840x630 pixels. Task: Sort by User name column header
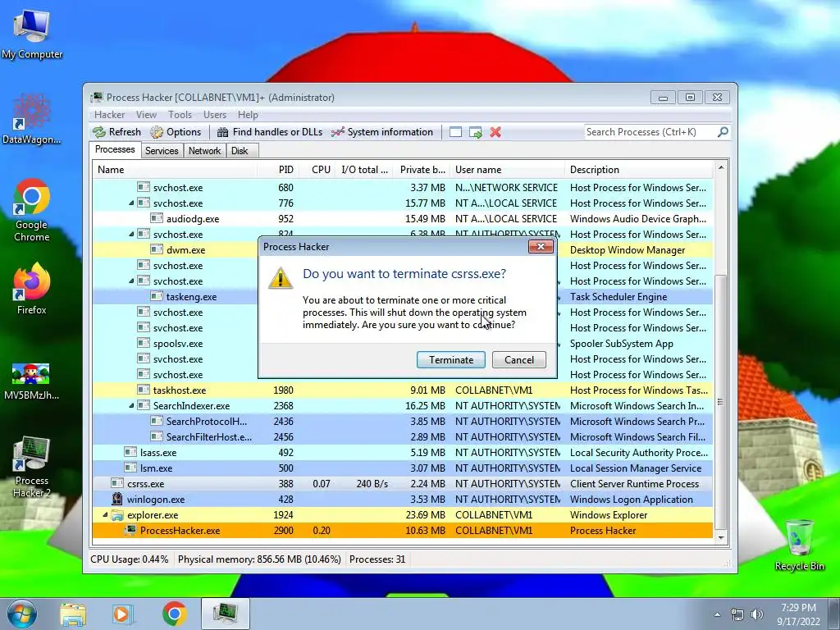point(507,169)
